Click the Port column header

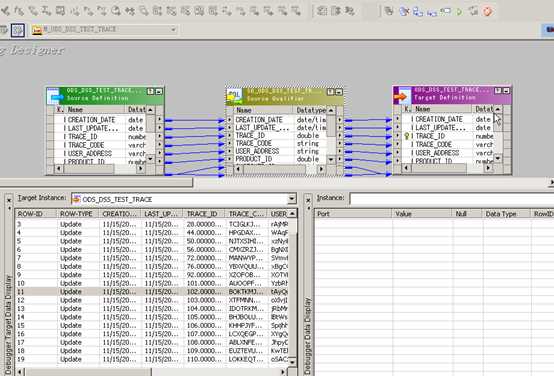[353, 213]
